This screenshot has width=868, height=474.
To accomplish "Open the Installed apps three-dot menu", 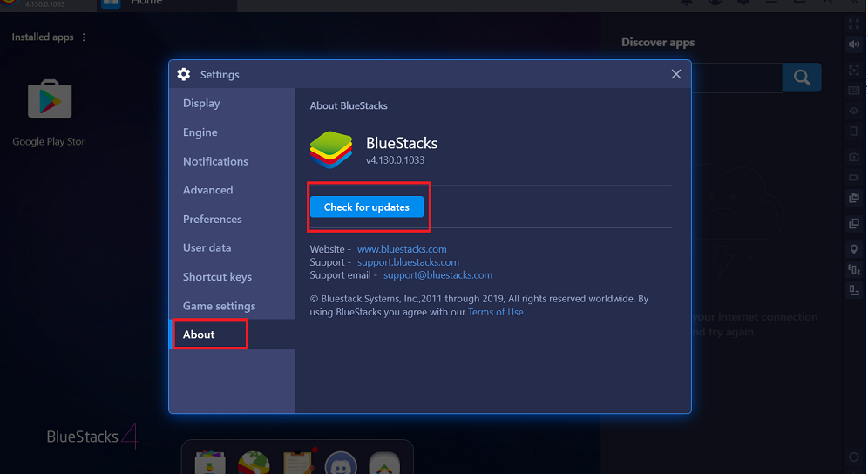I will coord(84,37).
